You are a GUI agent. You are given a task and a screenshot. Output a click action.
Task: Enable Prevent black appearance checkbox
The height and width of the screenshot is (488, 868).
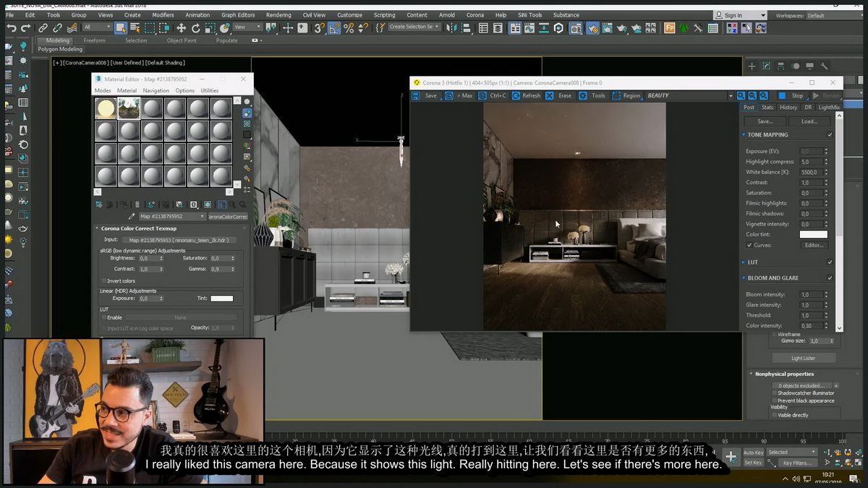775,401
